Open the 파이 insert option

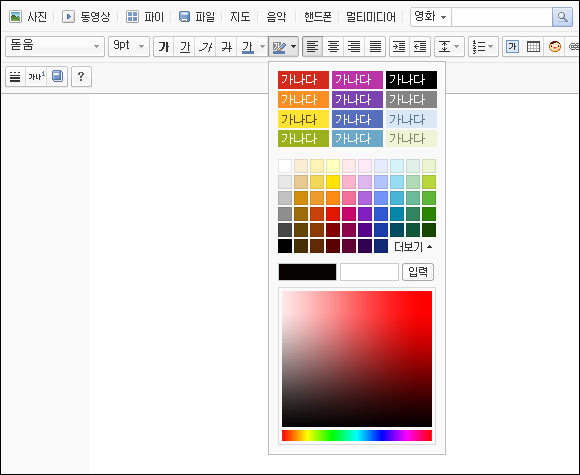(145, 17)
